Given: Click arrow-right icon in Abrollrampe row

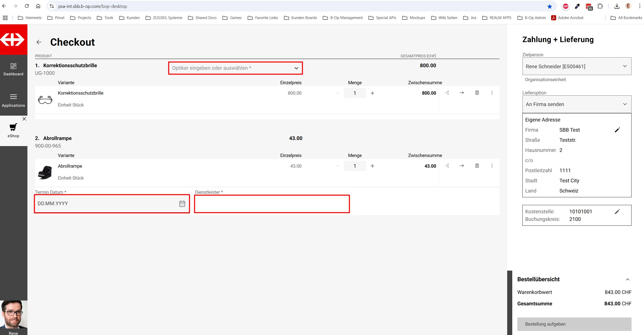Looking at the screenshot, I should click(x=462, y=166).
